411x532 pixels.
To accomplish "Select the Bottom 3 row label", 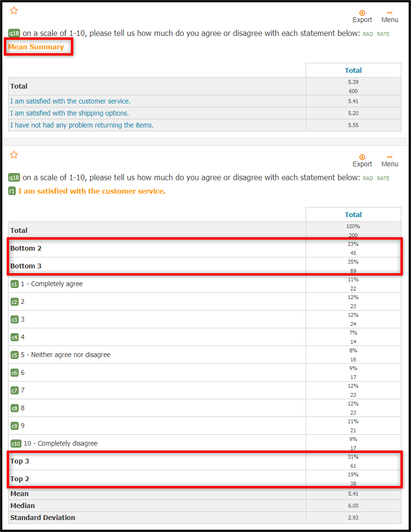I will [26, 266].
